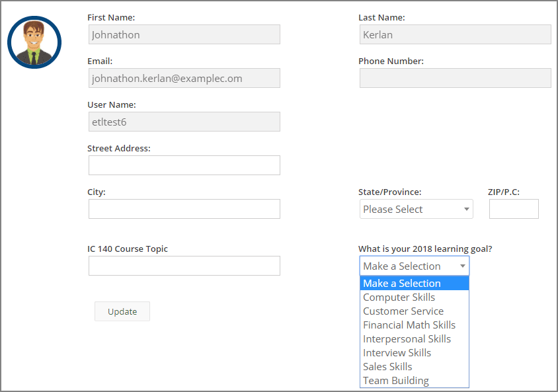Click the Email field
Viewport: 558px width, 392px height.
[x=184, y=78]
